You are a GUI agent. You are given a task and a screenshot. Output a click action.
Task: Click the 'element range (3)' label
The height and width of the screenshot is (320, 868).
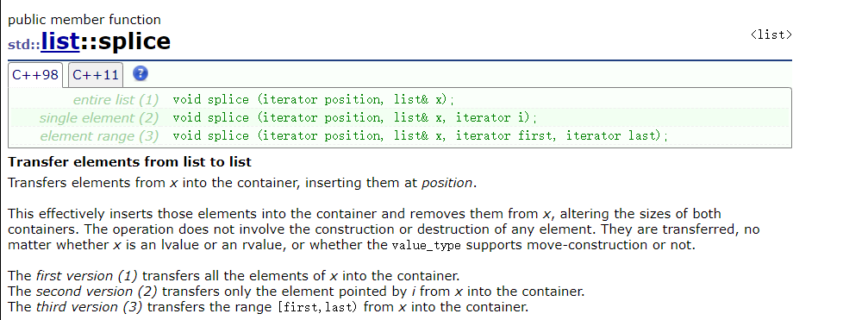(x=99, y=135)
